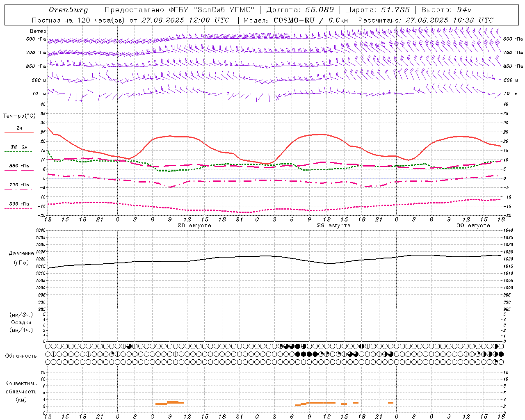525x420 pixels.
Task: Click the green dashed line sample under Td 2м
Action: [18, 152]
